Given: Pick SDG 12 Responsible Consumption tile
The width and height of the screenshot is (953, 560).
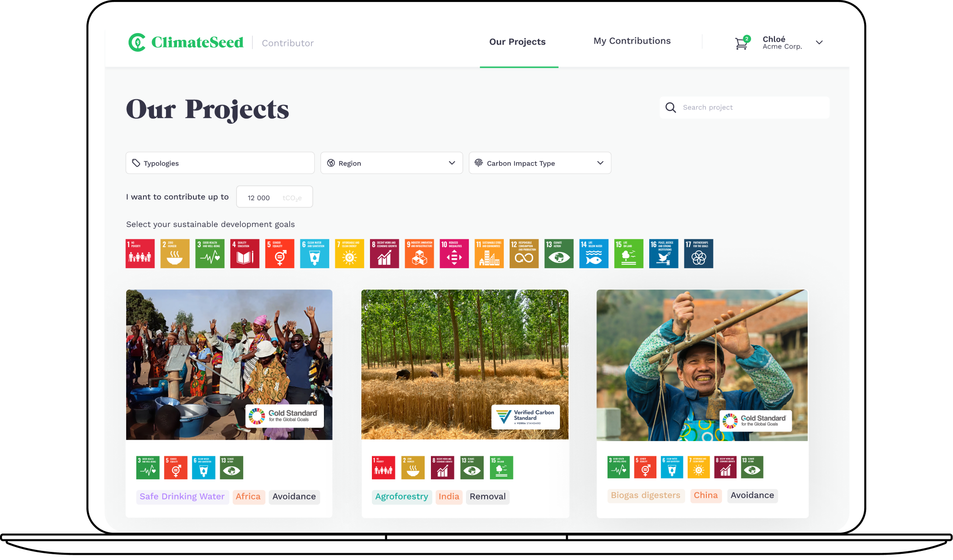Looking at the screenshot, I should (524, 253).
